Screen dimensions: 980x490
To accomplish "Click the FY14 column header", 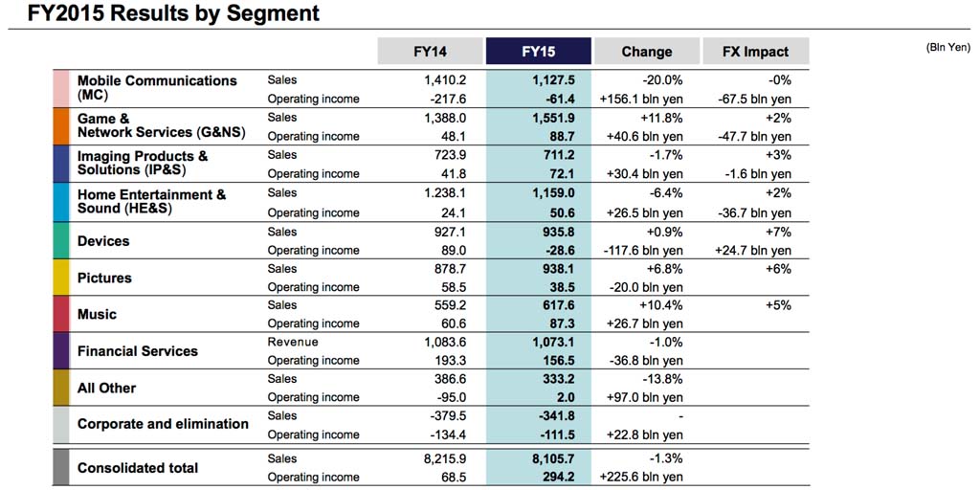I will [x=431, y=51].
